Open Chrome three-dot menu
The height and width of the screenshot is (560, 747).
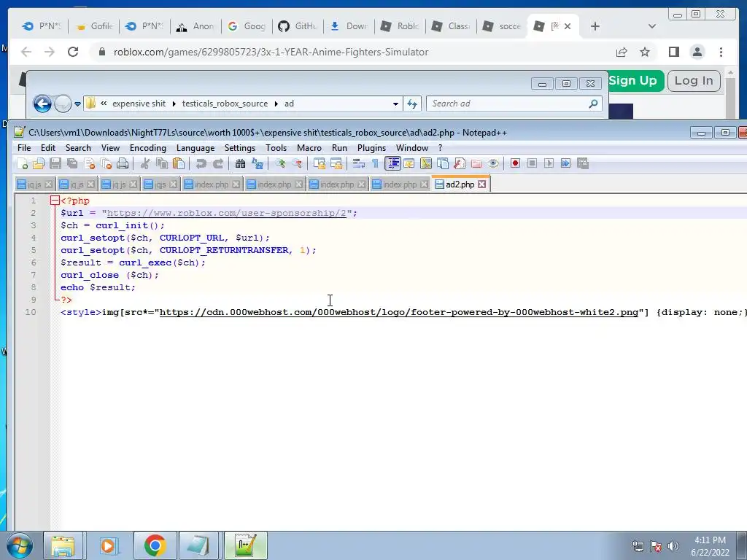coord(721,52)
